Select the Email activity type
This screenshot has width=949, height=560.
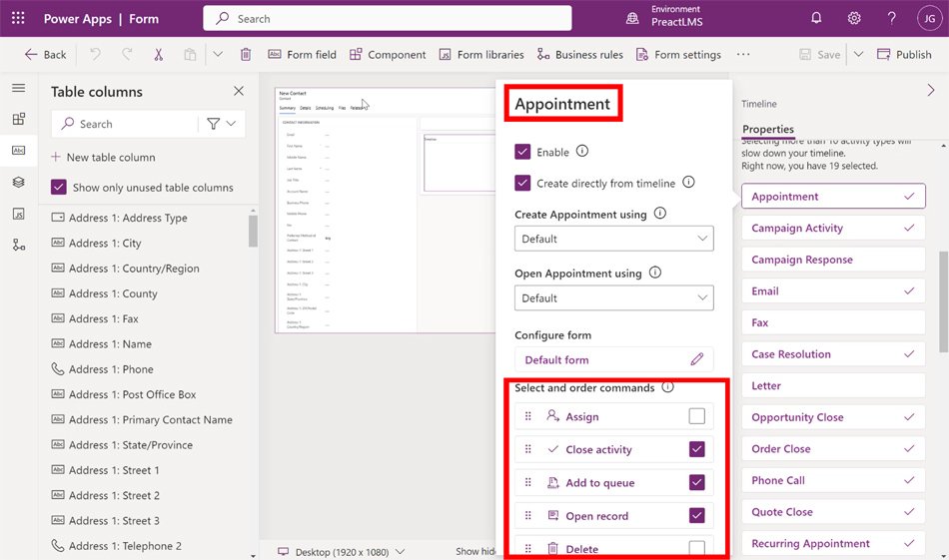(833, 290)
